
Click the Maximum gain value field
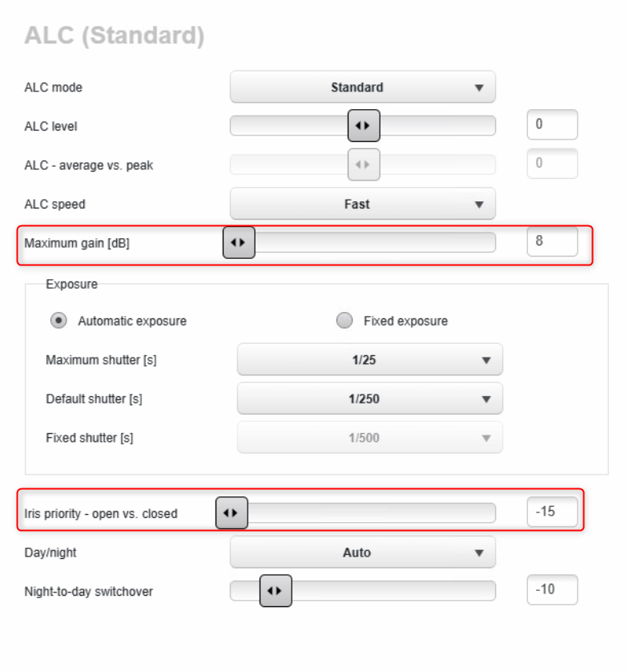point(552,241)
